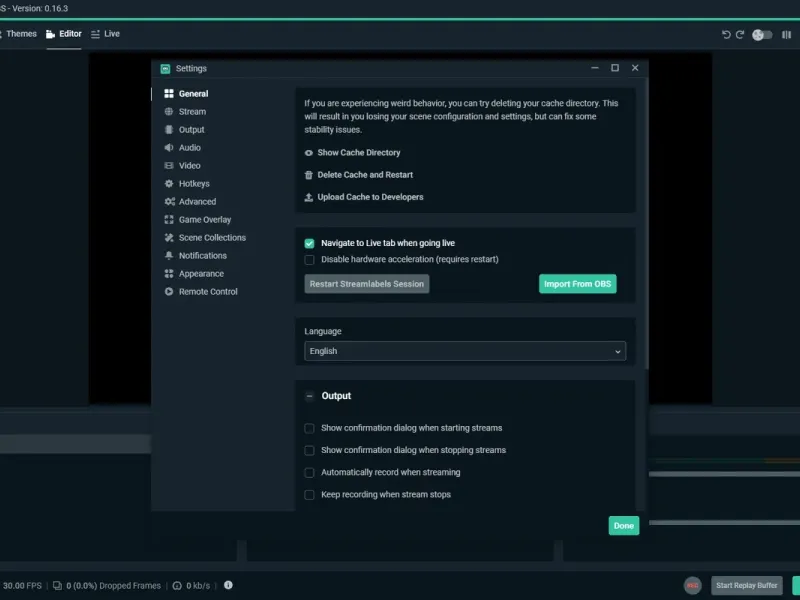This screenshot has height=600, width=800.
Task: Click the Dropped Frames status text
Action: click(113, 586)
